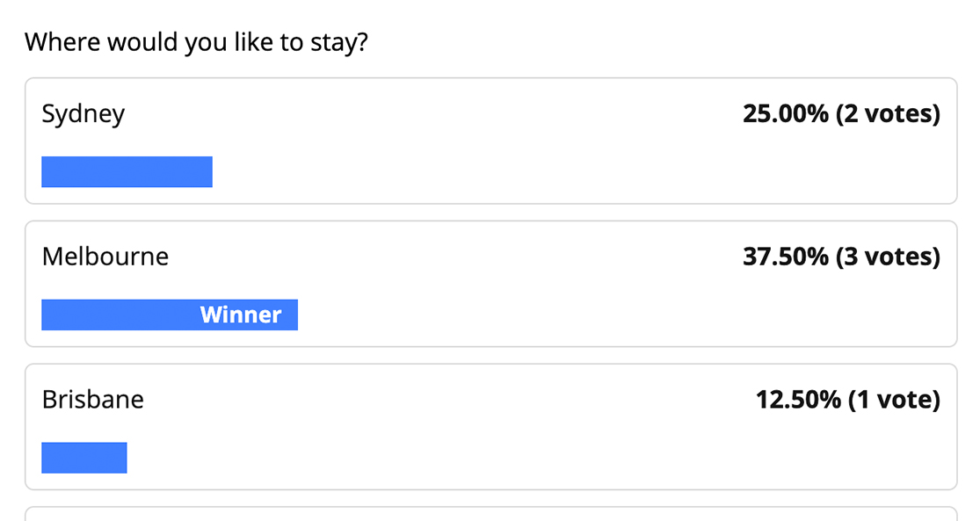Click Melbourne's 37.50% percentage figure
This screenshot has height=521, width=980.
(x=785, y=257)
